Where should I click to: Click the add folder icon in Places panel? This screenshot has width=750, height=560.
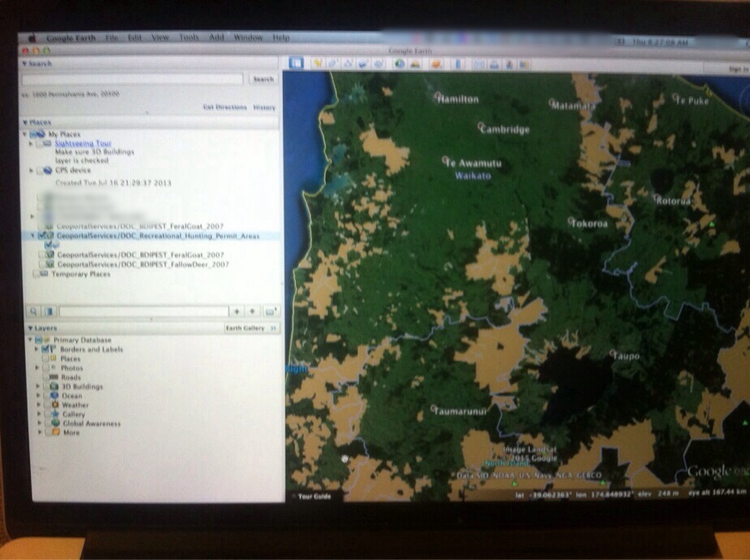pos(271,312)
